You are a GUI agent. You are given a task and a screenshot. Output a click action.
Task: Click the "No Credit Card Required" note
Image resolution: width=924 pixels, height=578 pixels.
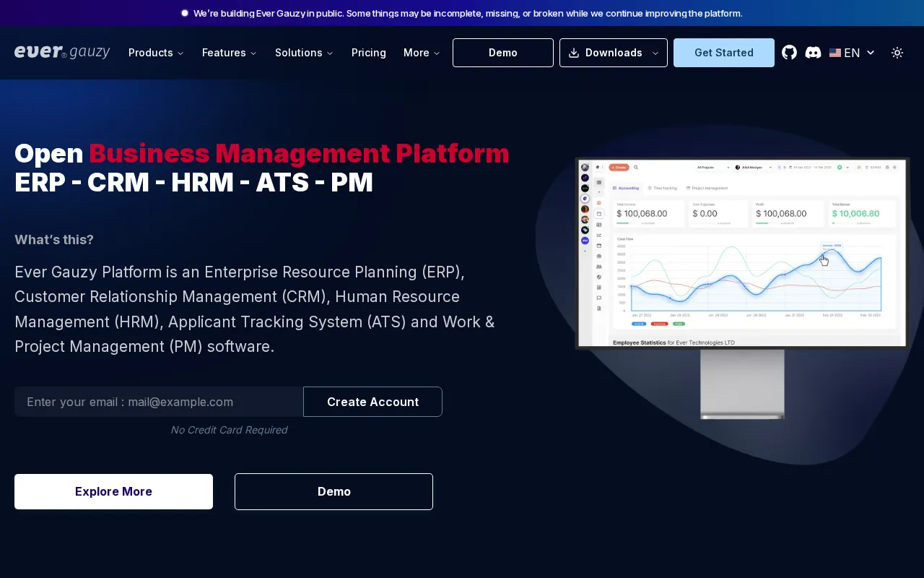point(229,430)
